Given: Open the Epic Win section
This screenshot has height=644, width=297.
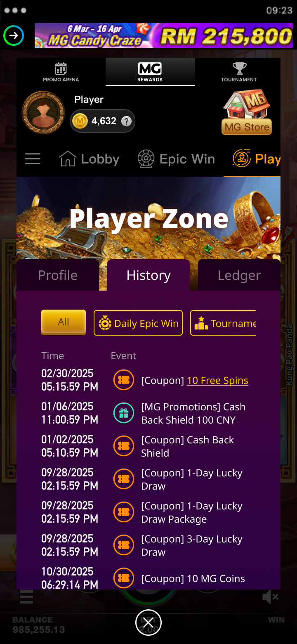Looking at the screenshot, I should pos(176,159).
